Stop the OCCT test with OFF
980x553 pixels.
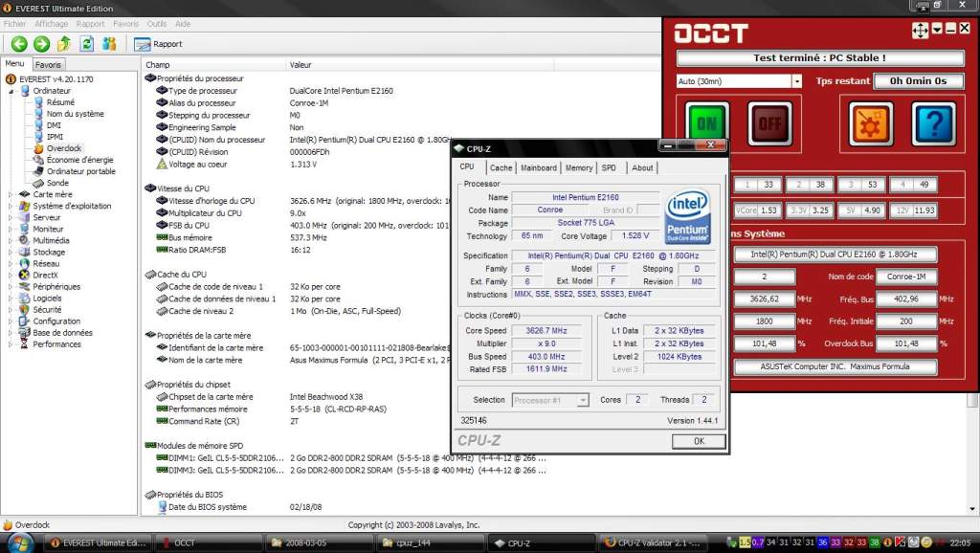(x=769, y=123)
